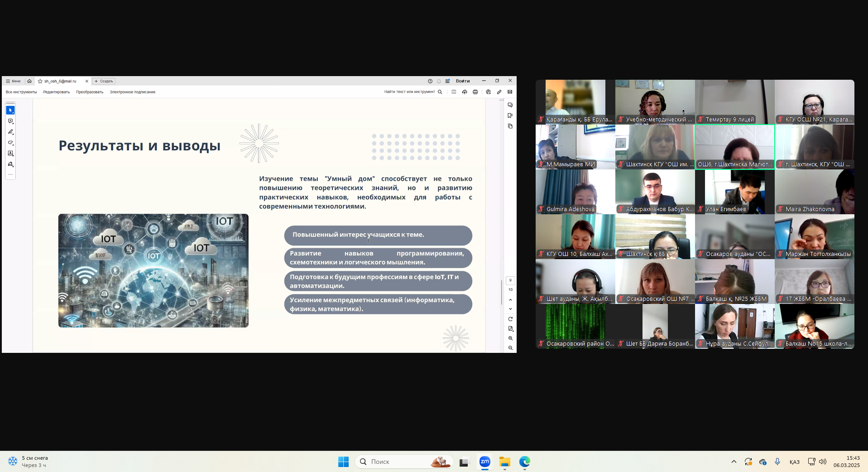The width and height of the screenshot is (868, 472).
Task: Choose the add comment tool
Action: click(10, 121)
